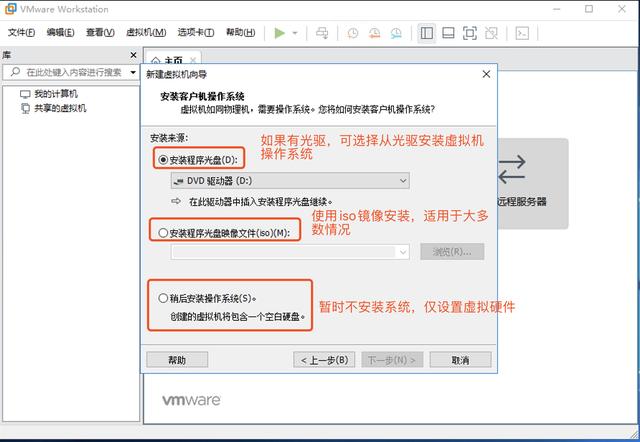The width and height of the screenshot is (640, 442).
Task: Click the 在此驱动器中插入安装程序光盘继续 message
Action: [x=261, y=202]
